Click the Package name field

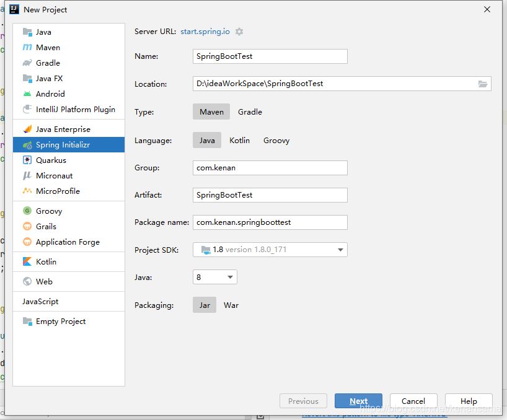point(270,222)
